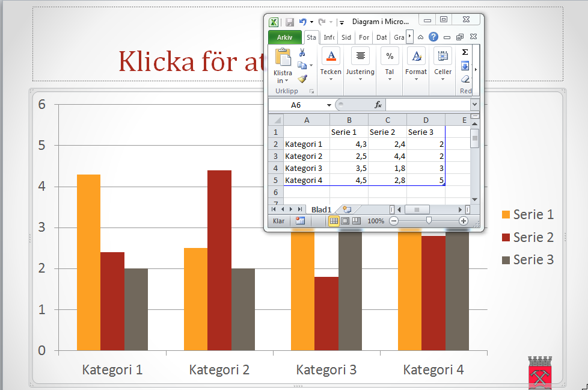588x390 pixels.
Task: Click the zoom slider handle
Action: tap(429, 221)
